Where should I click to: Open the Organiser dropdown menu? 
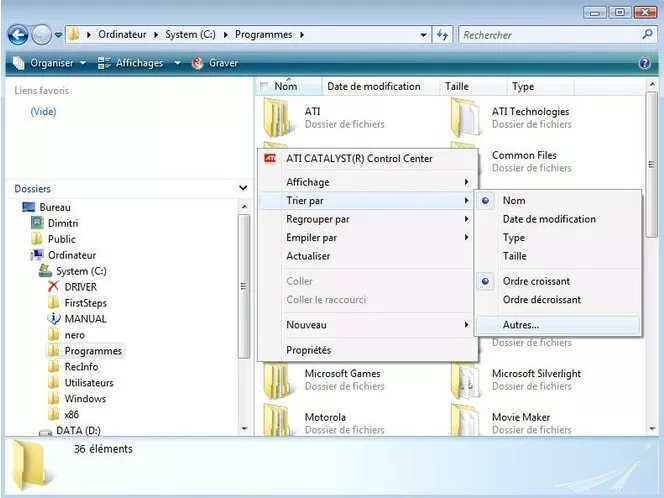pyautogui.click(x=51, y=63)
